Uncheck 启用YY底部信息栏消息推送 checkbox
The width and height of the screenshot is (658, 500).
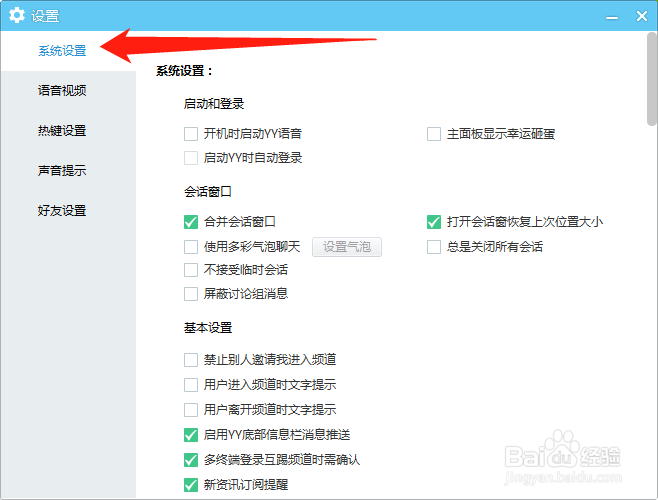click(191, 435)
